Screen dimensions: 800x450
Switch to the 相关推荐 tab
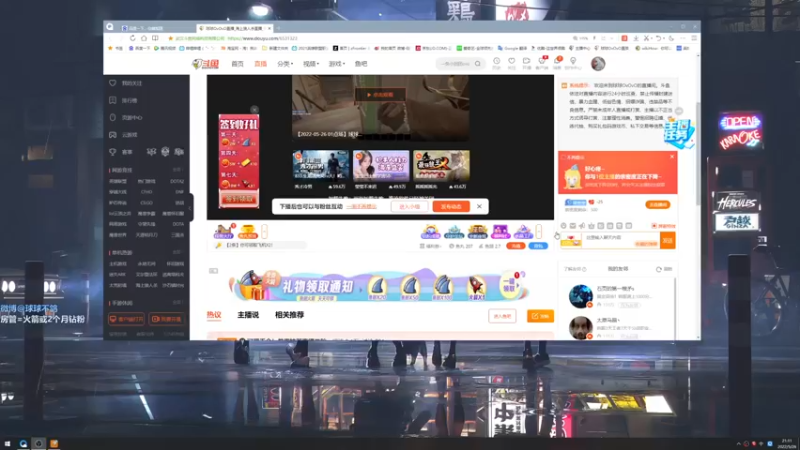(x=289, y=315)
